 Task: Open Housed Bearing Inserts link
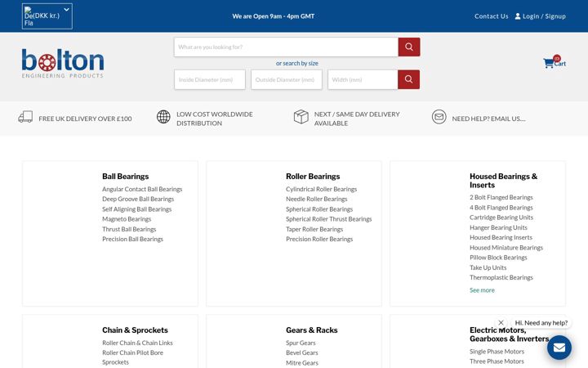(x=501, y=237)
